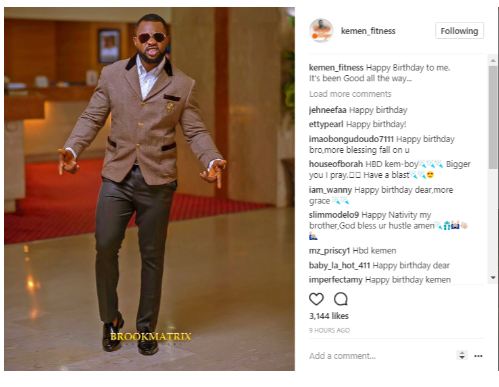Toggle the Following button
Image resolution: width=499 pixels, height=387 pixels.
(459, 31)
